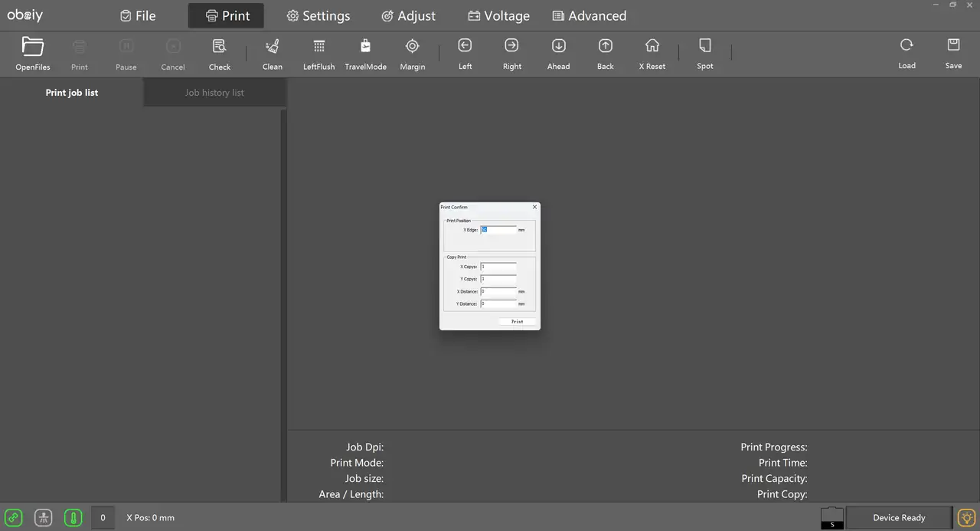This screenshot has width=980, height=531.
Task: Click the Y Copys input field
Action: click(x=498, y=279)
